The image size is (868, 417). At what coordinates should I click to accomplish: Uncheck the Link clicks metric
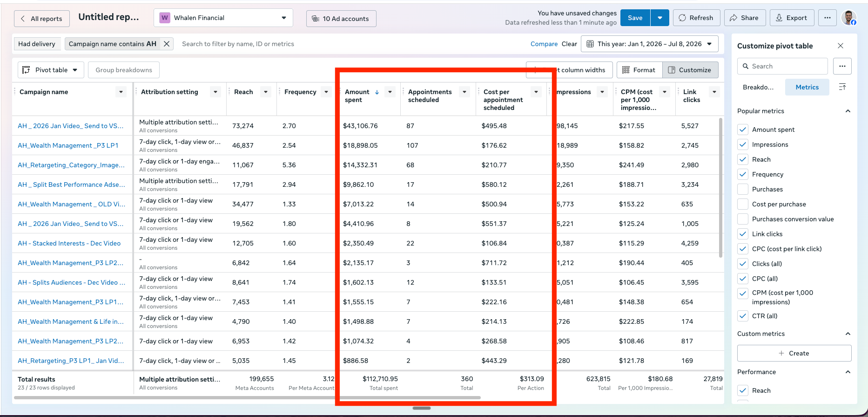pyautogui.click(x=743, y=234)
